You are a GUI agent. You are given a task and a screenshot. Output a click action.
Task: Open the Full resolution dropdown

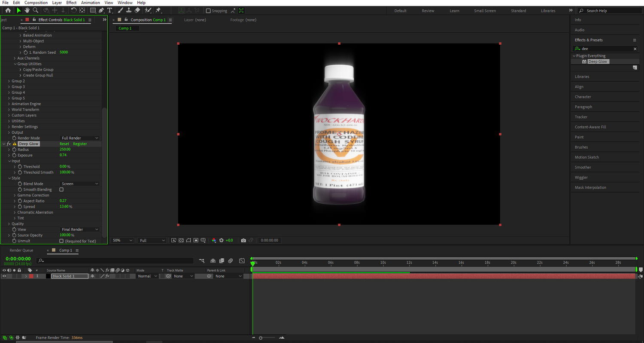tap(152, 240)
